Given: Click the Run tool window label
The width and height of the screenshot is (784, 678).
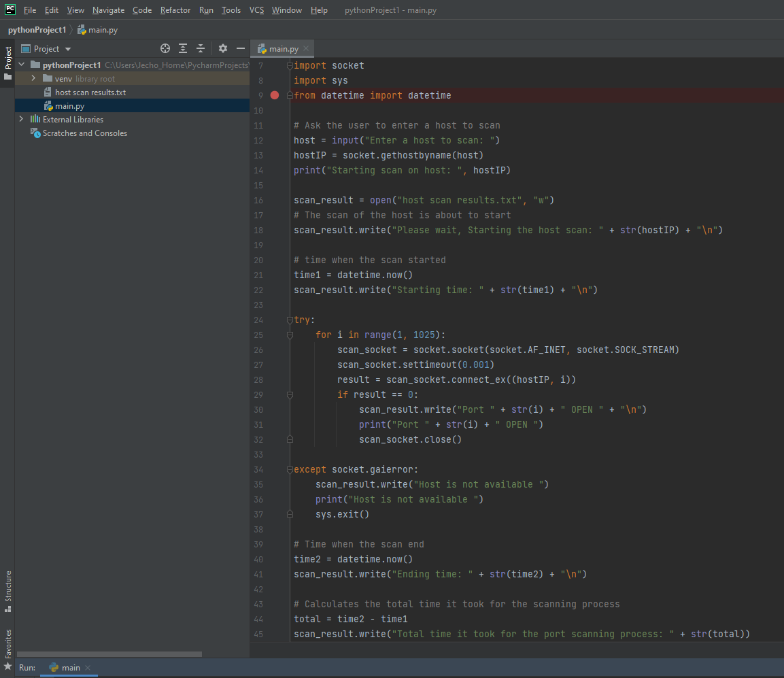Looking at the screenshot, I should [x=27, y=668].
